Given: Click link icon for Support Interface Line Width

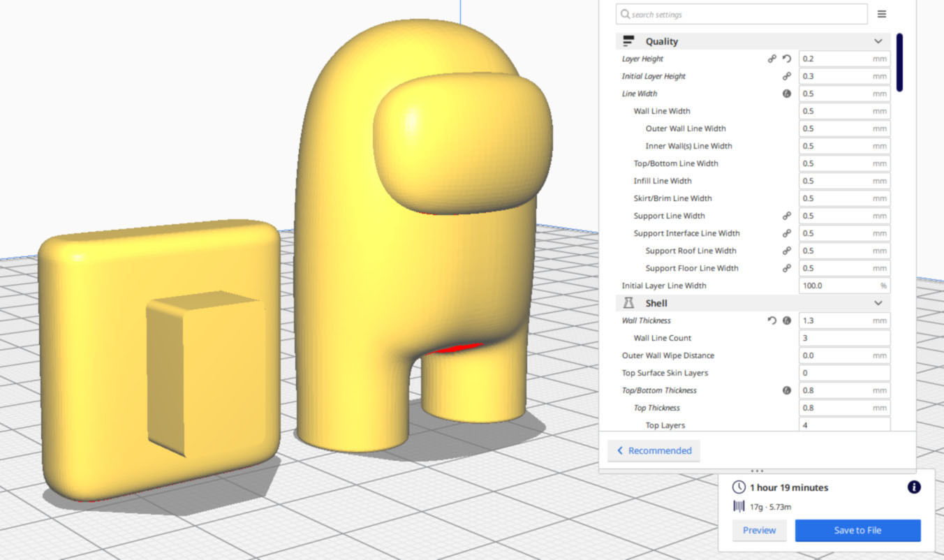Looking at the screenshot, I should point(787,234).
